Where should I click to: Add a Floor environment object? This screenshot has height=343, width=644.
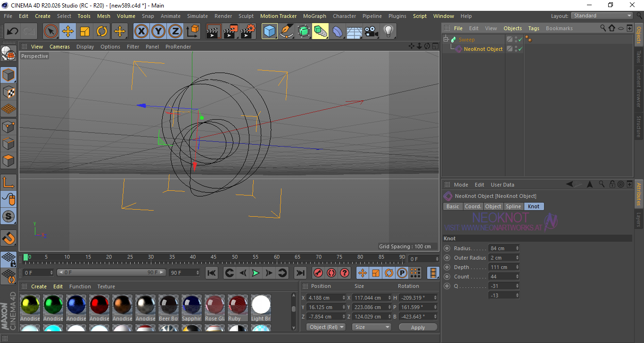pyautogui.click(x=355, y=32)
